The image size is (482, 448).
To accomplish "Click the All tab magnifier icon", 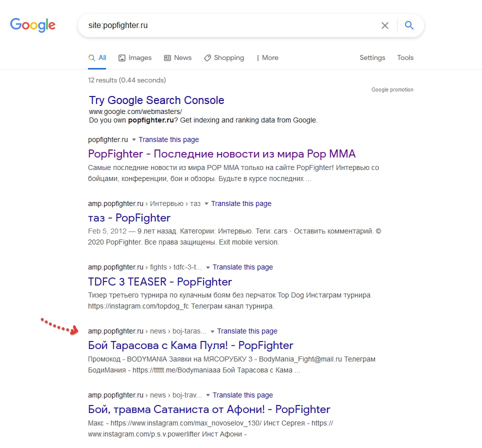I will click(91, 58).
